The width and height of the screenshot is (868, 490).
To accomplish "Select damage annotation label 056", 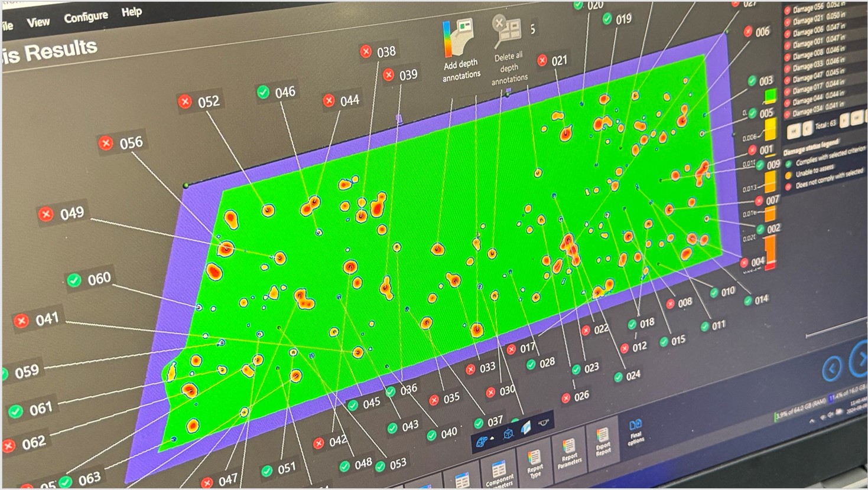I will (131, 143).
